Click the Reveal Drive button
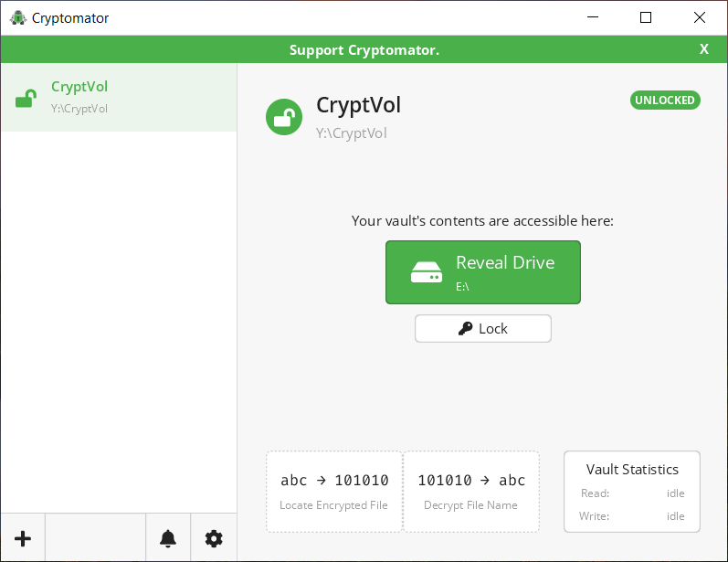728x562 pixels. point(483,272)
